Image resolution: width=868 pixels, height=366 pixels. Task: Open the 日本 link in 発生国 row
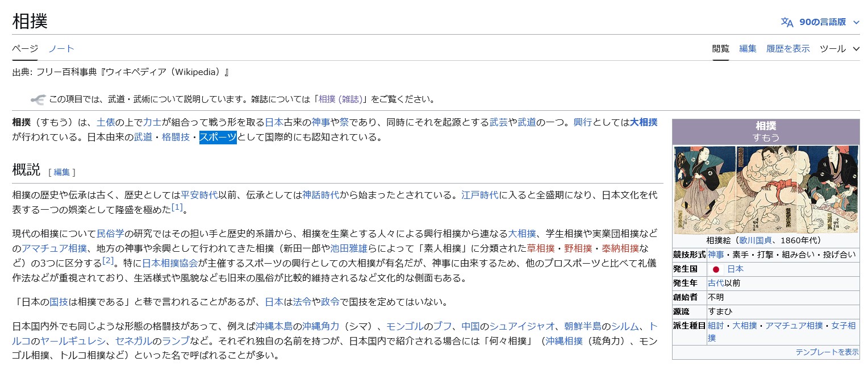735,269
